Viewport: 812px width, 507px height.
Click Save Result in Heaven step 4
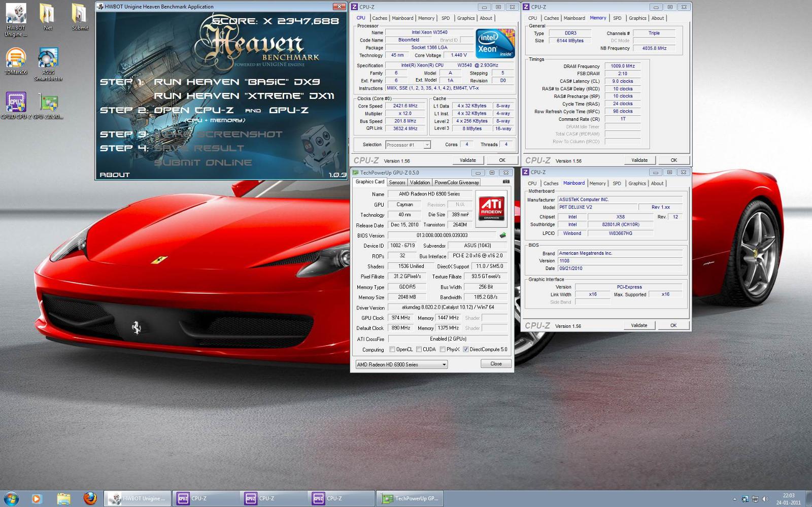[199, 148]
